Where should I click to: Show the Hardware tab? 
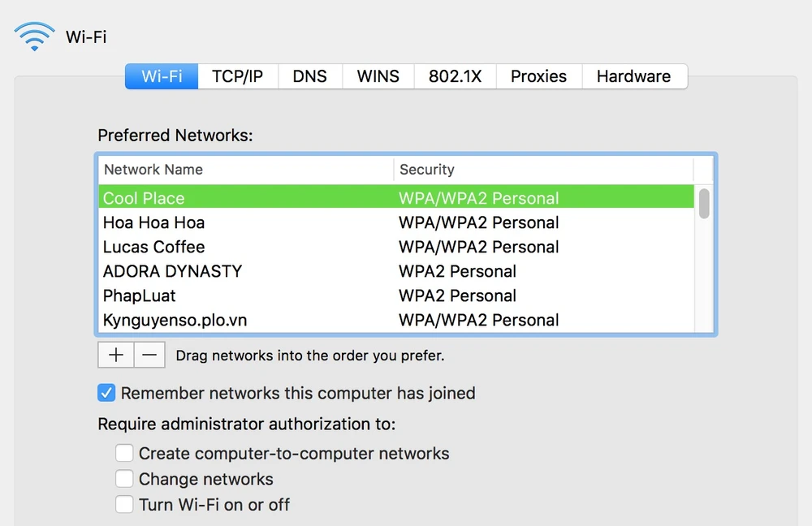click(x=633, y=76)
